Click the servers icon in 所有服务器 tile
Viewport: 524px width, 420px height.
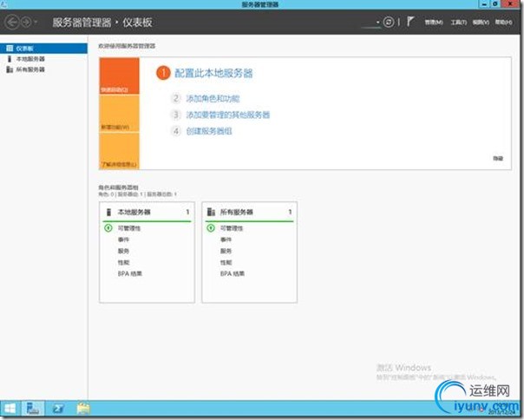coord(211,212)
